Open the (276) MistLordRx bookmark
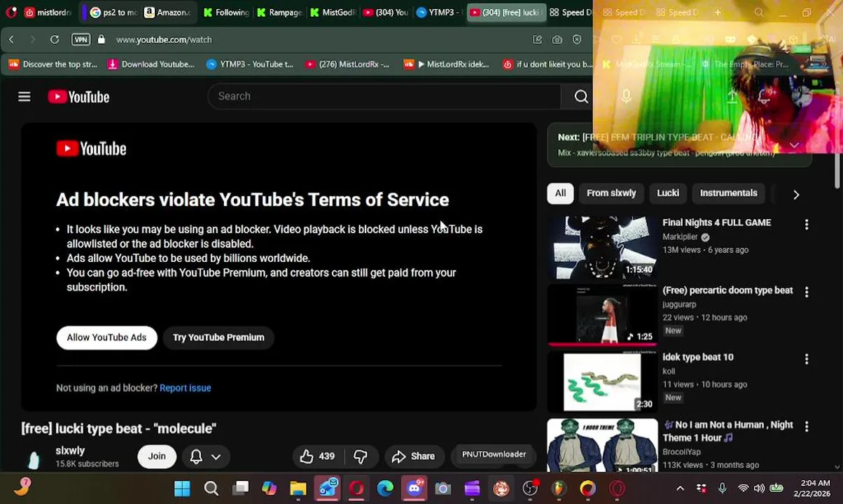The width and height of the screenshot is (843, 504). (347, 64)
